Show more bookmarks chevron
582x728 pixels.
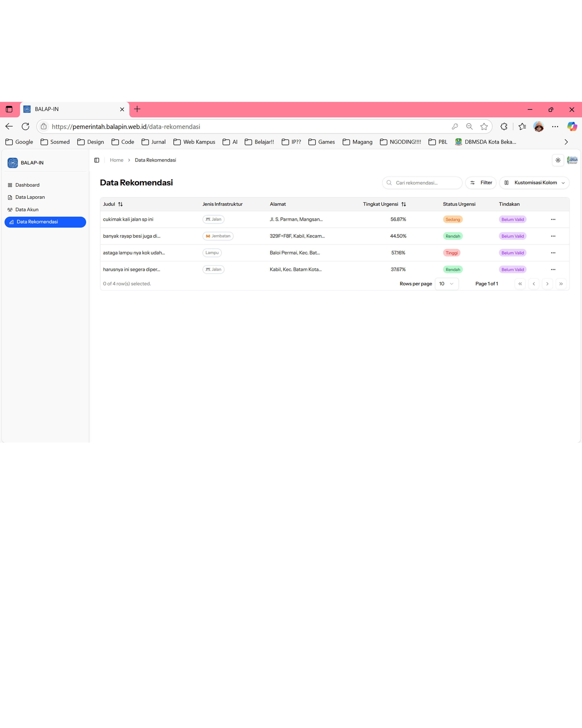tap(566, 142)
